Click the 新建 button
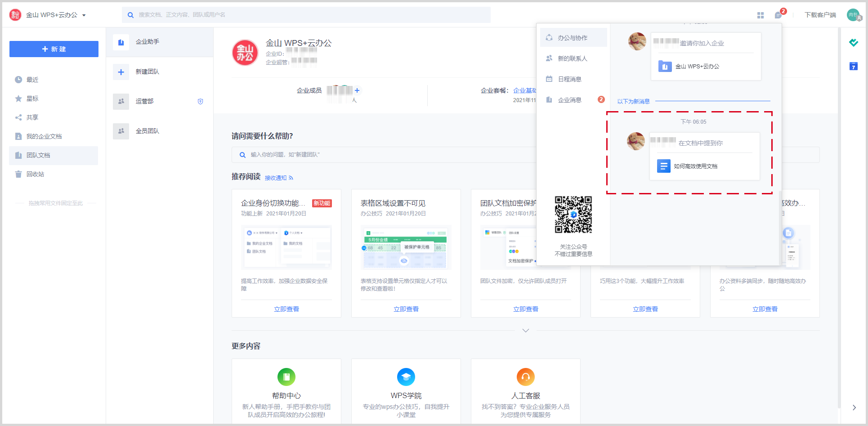This screenshot has width=868, height=426. click(54, 49)
